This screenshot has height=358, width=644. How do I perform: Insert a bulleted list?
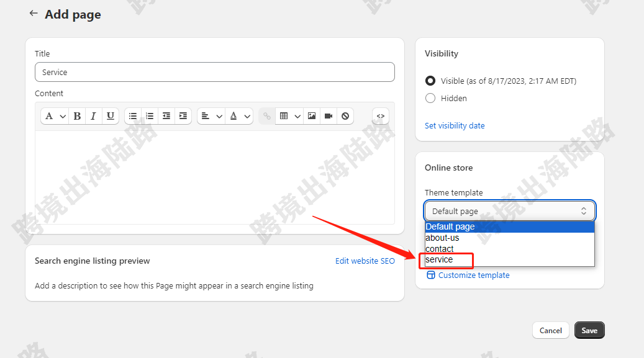[x=133, y=116]
